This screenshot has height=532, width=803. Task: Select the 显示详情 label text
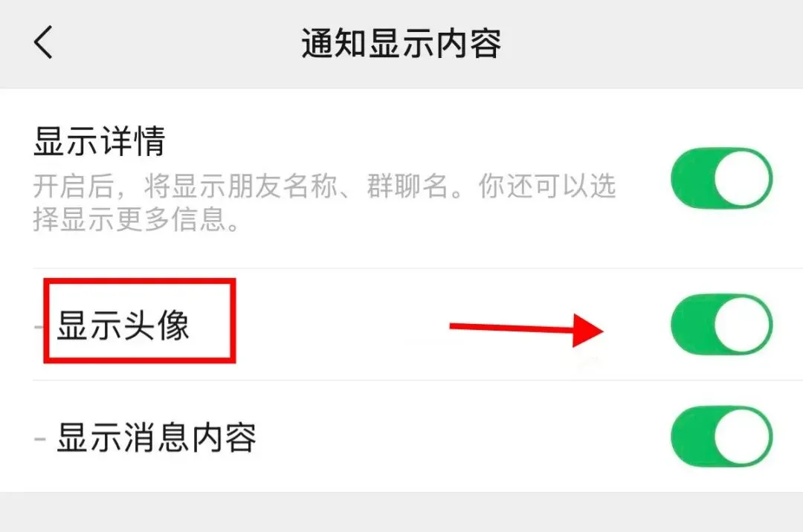100,141
